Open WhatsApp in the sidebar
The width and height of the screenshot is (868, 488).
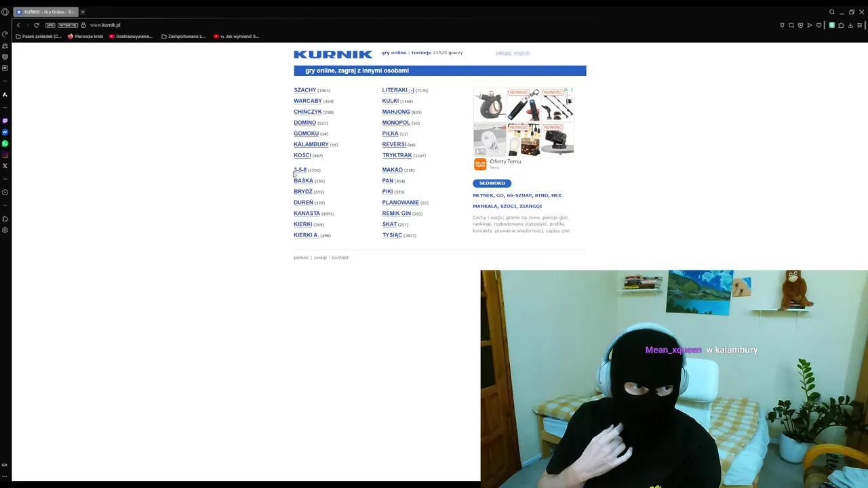point(5,144)
